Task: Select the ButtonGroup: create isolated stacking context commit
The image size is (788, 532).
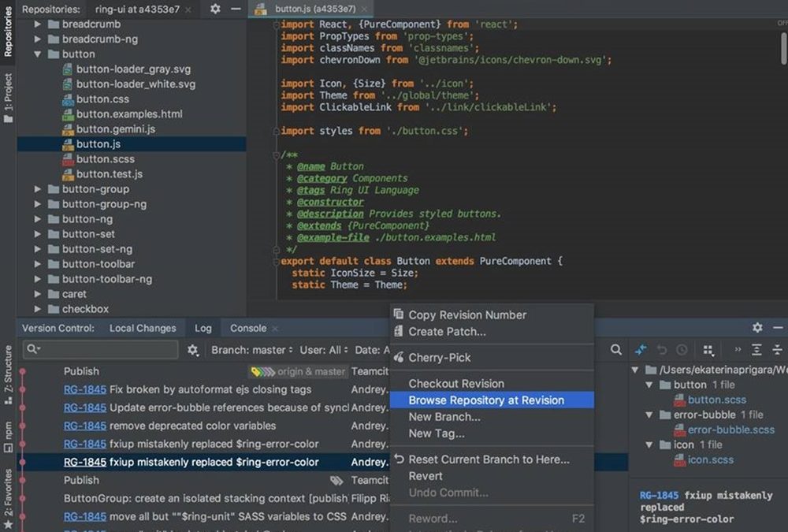Action: 206,499
